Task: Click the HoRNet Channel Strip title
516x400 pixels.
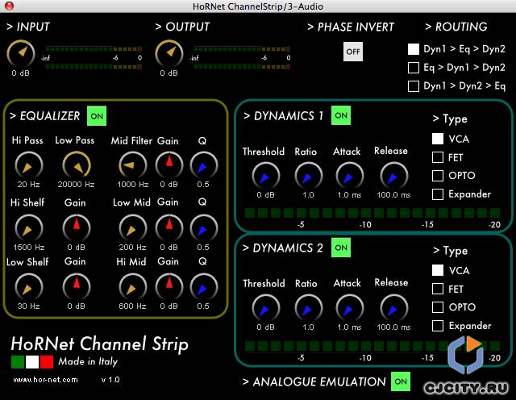Action: click(x=100, y=344)
